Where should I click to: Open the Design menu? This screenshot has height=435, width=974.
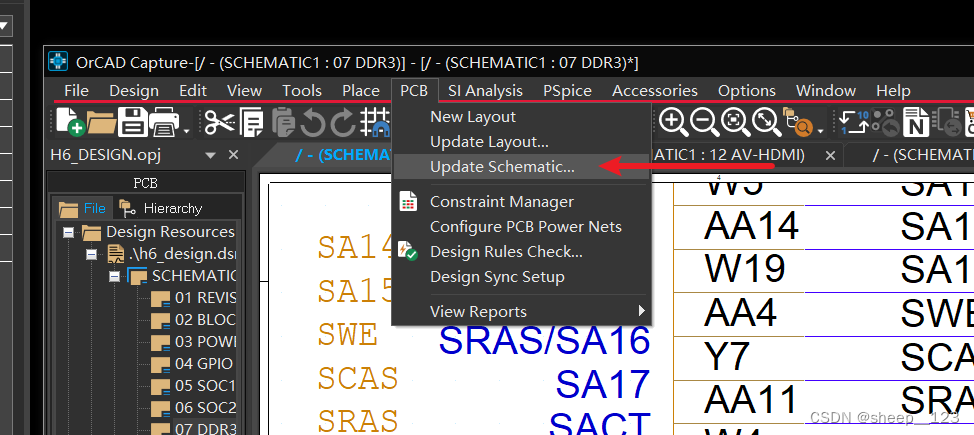(x=134, y=91)
